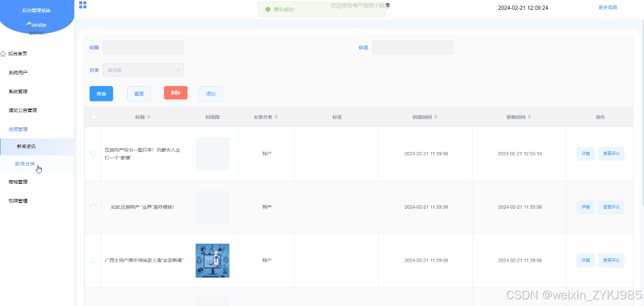Click the home icon beside 后台首页
644x306 pixels.
tap(3, 54)
